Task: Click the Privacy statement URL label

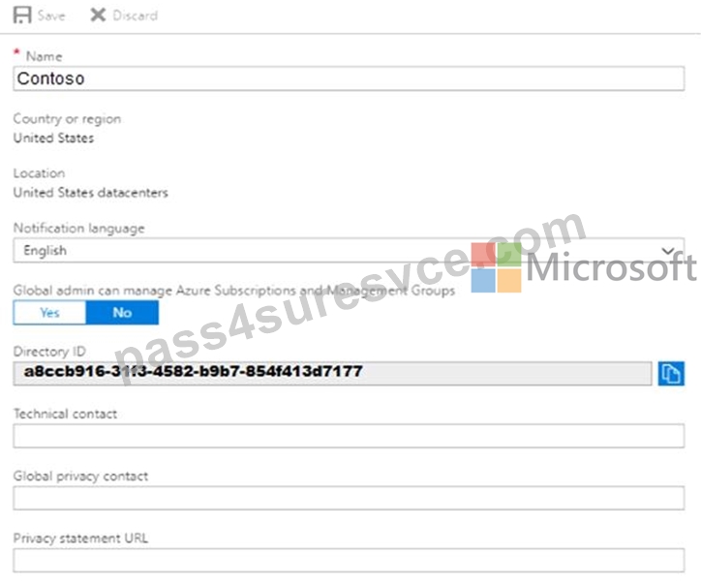Action: pos(80,538)
